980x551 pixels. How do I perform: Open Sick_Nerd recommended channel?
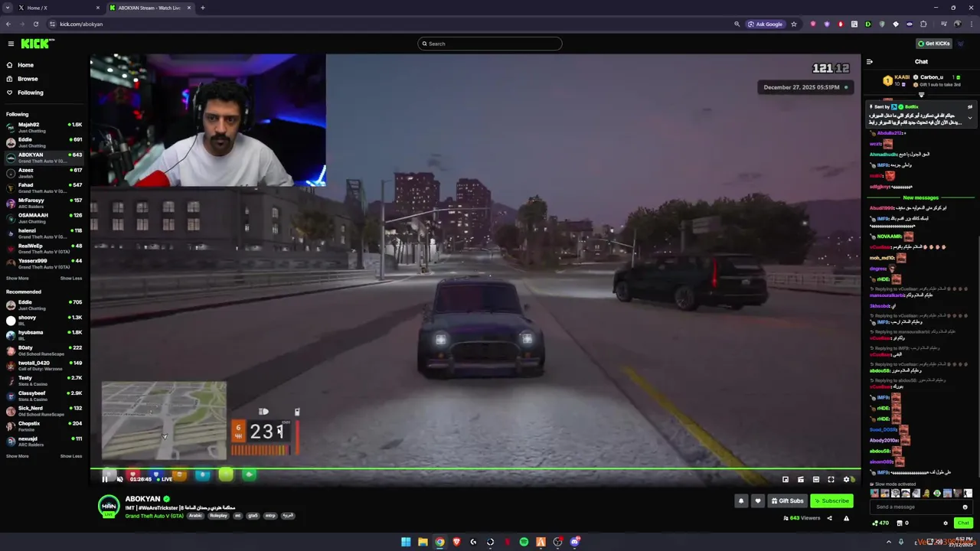44,411
